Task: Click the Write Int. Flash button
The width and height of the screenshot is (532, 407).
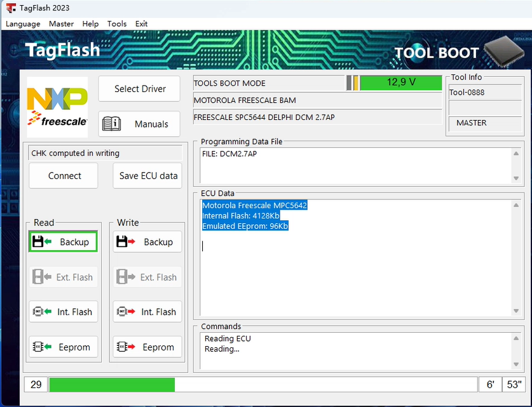Action: tap(147, 311)
